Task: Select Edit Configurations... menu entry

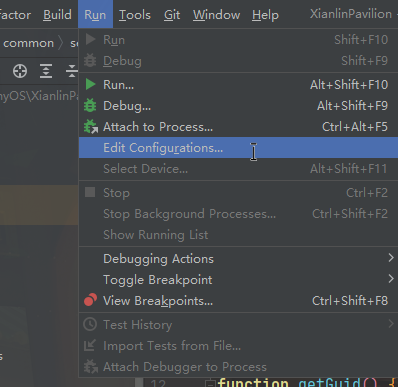Action: pyautogui.click(x=238, y=148)
